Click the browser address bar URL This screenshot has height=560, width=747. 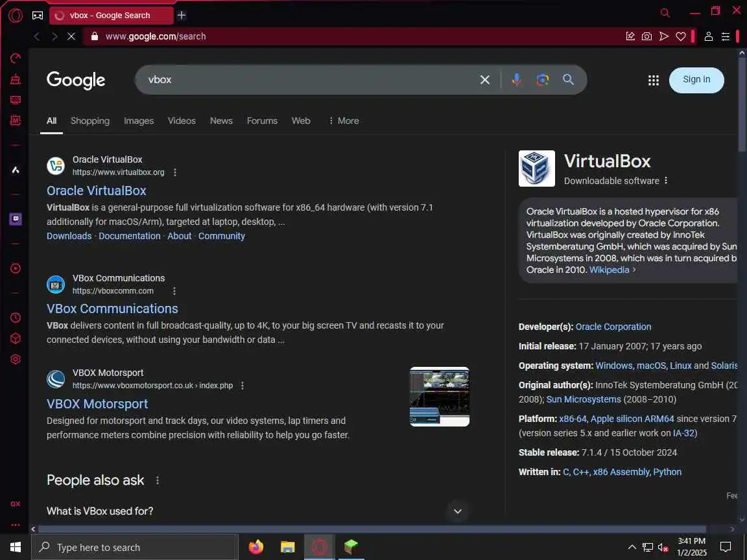point(156,36)
